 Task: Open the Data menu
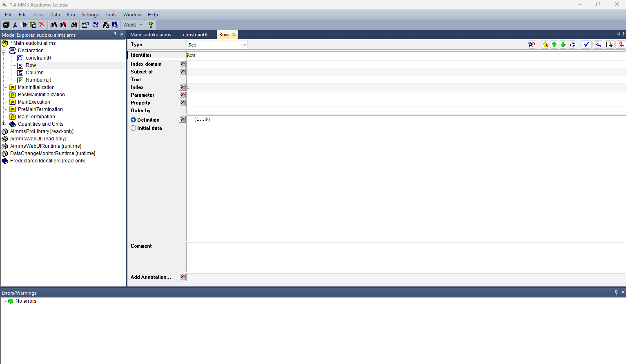tap(55, 15)
